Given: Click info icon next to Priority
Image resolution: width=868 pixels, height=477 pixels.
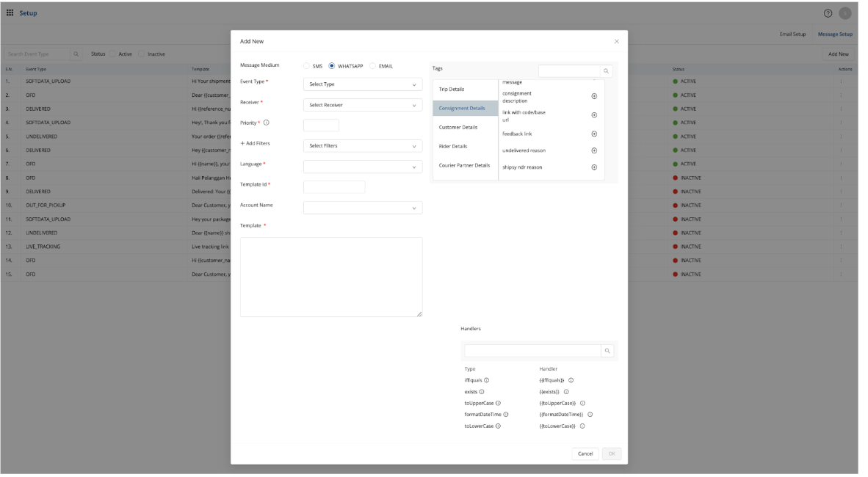Looking at the screenshot, I should pyautogui.click(x=266, y=123).
